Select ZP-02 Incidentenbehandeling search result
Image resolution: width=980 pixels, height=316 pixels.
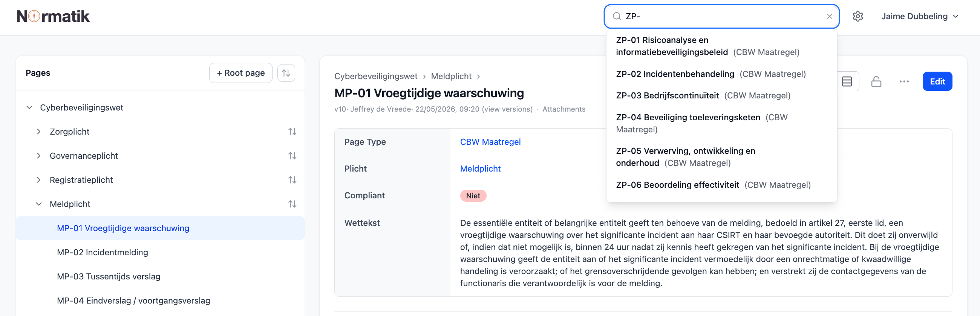click(721, 74)
